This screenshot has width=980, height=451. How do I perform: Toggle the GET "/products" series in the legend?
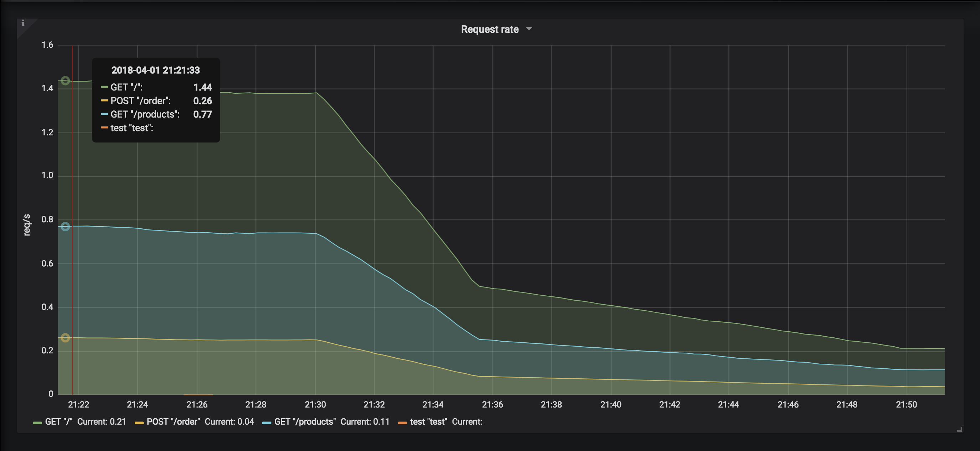[305, 422]
